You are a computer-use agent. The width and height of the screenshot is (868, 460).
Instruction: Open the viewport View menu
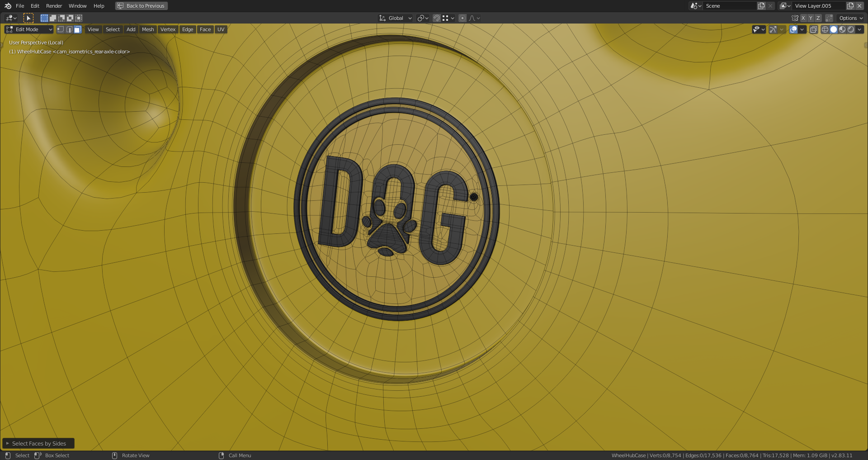point(93,29)
